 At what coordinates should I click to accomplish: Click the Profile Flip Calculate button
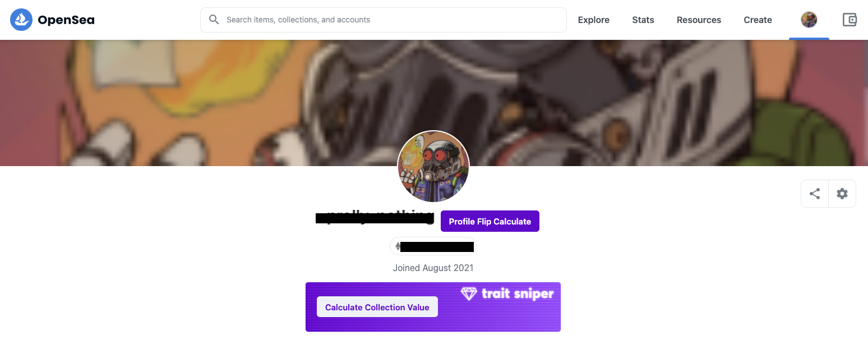click(490, 221)
